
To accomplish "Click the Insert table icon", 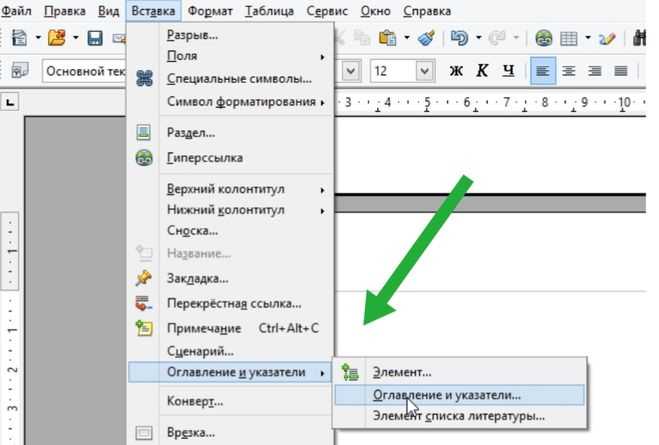I will (x=569, y=38).
